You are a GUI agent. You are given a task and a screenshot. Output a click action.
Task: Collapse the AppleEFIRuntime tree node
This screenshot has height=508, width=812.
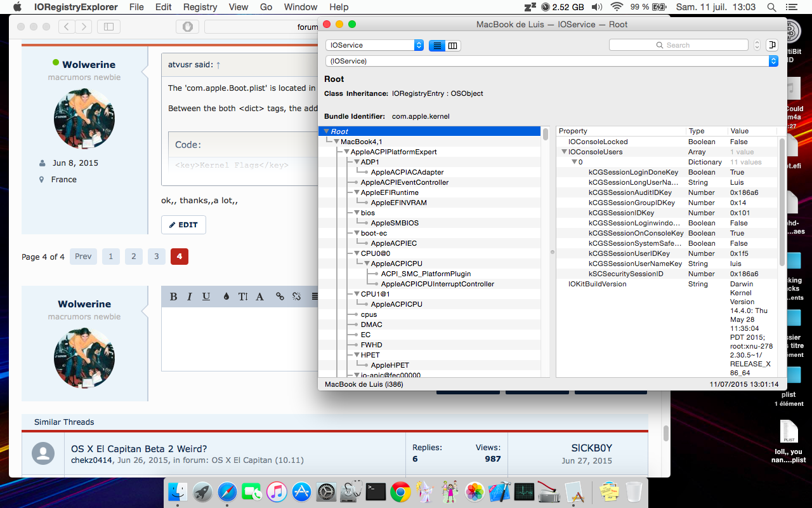[357, 192]
